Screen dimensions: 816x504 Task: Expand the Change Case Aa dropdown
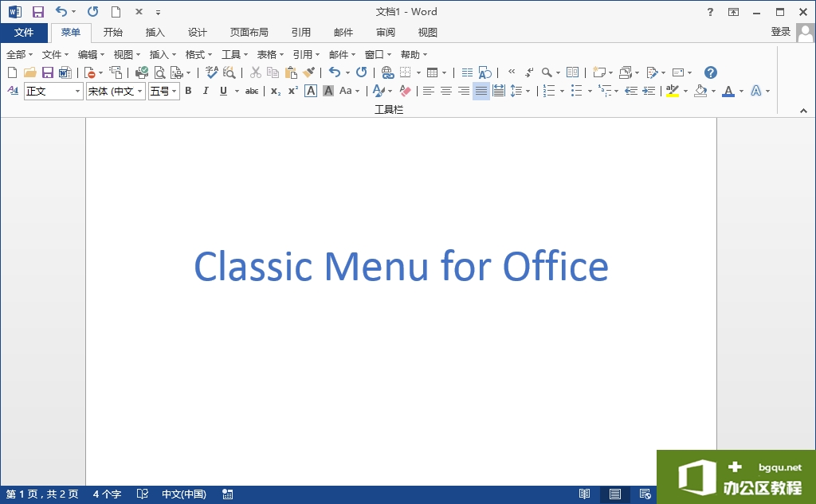(358, 92)
